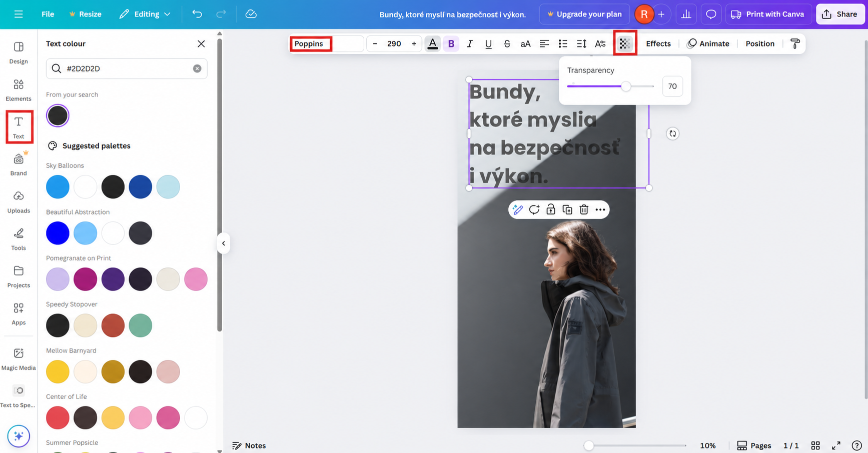The image size is (868, 453).
Task: Select the red swatch in Center of Life
Action: 58,417
